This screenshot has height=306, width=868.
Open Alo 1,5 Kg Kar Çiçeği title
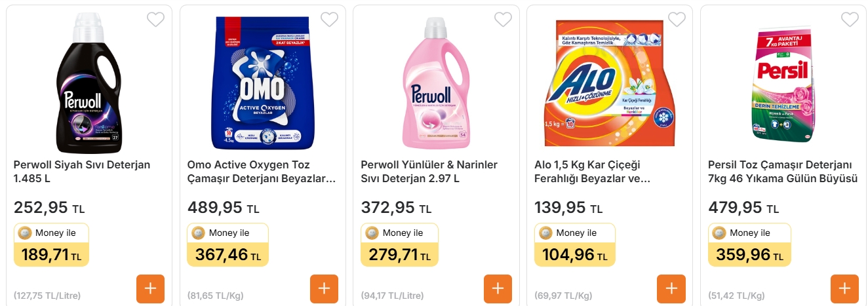[x=593, y=172]
